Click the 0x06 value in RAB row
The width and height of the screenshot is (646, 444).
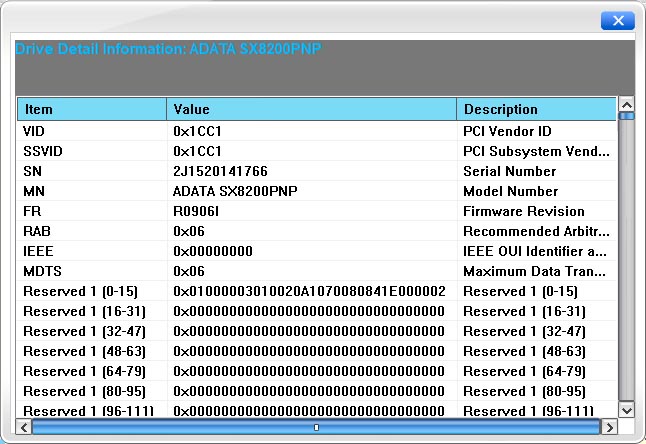pyautogui.click(x=189, y=231)
